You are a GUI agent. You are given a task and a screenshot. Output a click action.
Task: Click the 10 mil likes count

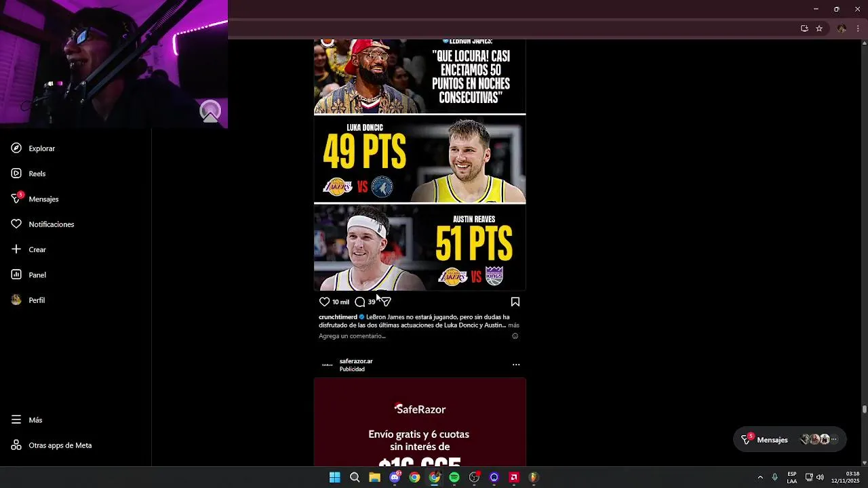[340, 302]
